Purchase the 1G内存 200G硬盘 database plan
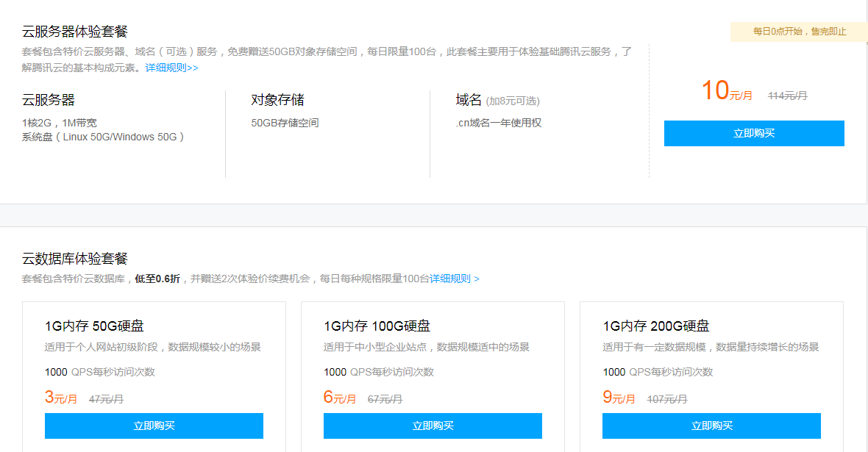868x452 pixels. [x=711, y=426]
